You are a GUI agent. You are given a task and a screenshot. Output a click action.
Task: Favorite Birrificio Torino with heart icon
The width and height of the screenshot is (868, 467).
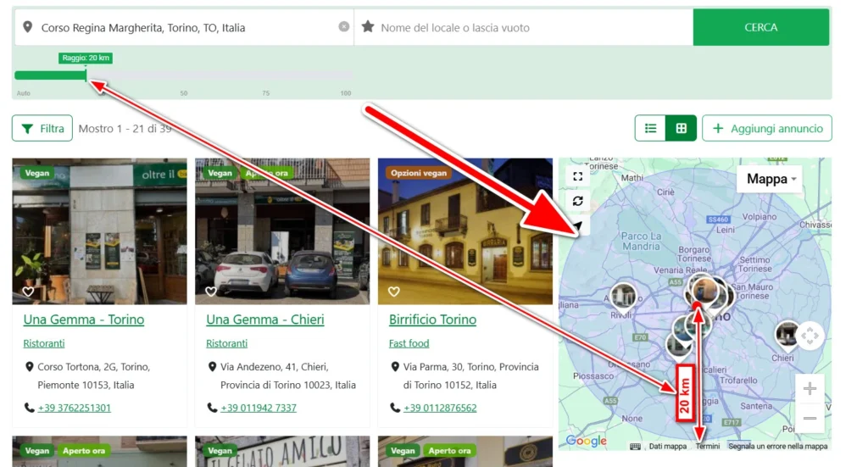[393, 292]
